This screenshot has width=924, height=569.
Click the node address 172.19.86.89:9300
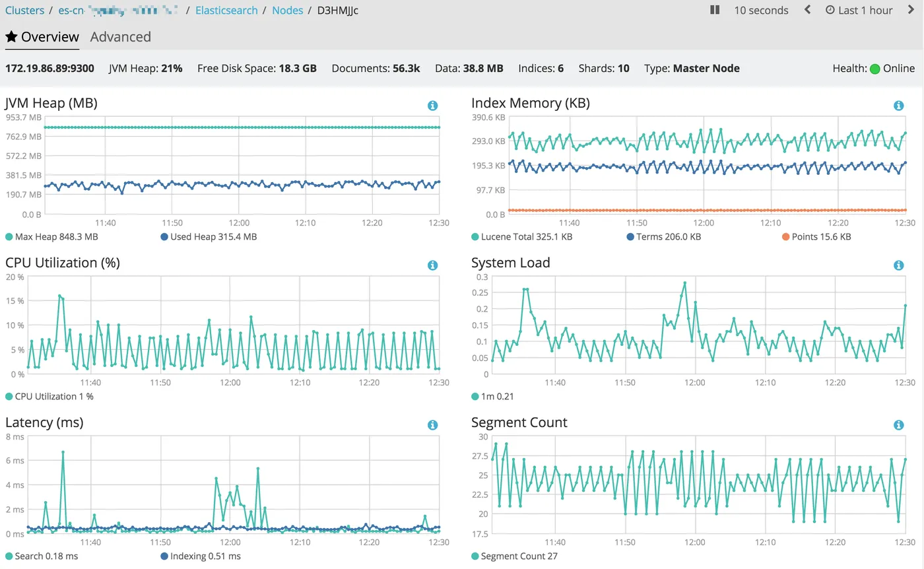(x=49, y=69)
